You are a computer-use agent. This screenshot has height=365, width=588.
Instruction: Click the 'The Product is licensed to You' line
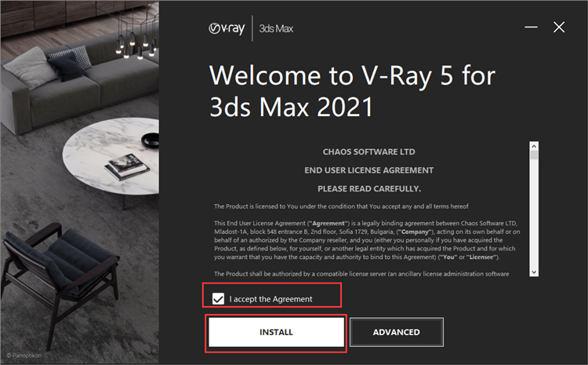coord(341,206)
